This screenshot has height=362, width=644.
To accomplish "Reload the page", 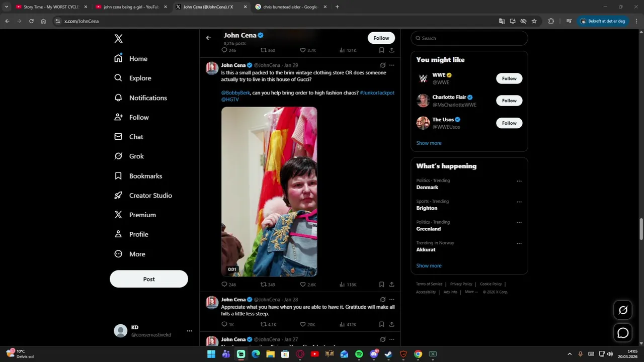I will pyautogui.click(x=31, y=21).
